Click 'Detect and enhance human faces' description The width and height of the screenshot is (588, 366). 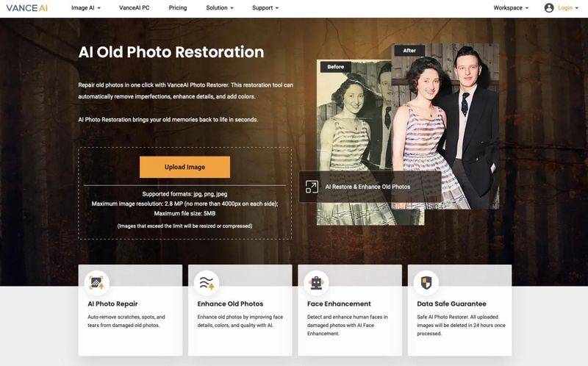347,325
